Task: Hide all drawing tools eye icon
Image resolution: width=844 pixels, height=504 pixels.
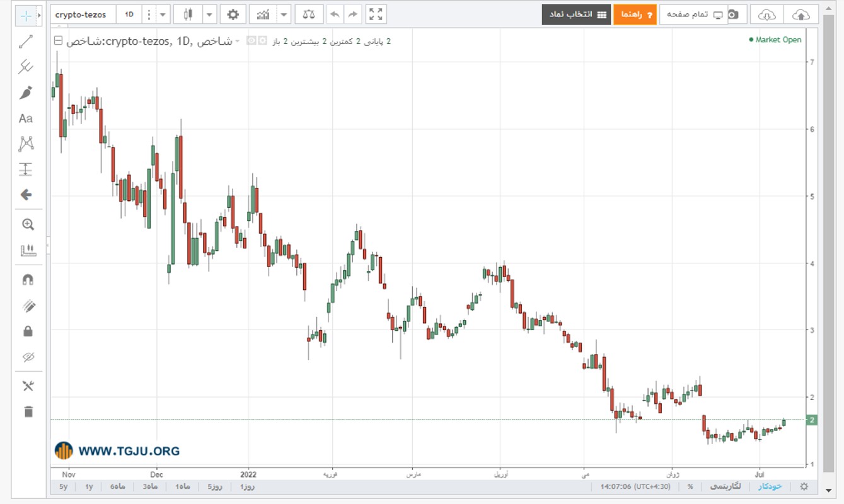Action: point(28,357)
